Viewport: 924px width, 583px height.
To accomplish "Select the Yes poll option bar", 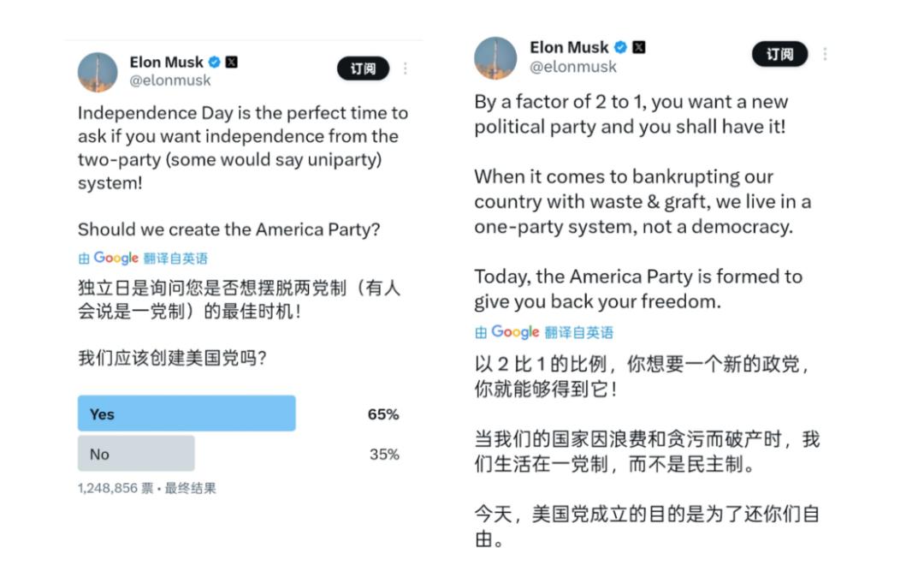I will (x=187, y=413).
